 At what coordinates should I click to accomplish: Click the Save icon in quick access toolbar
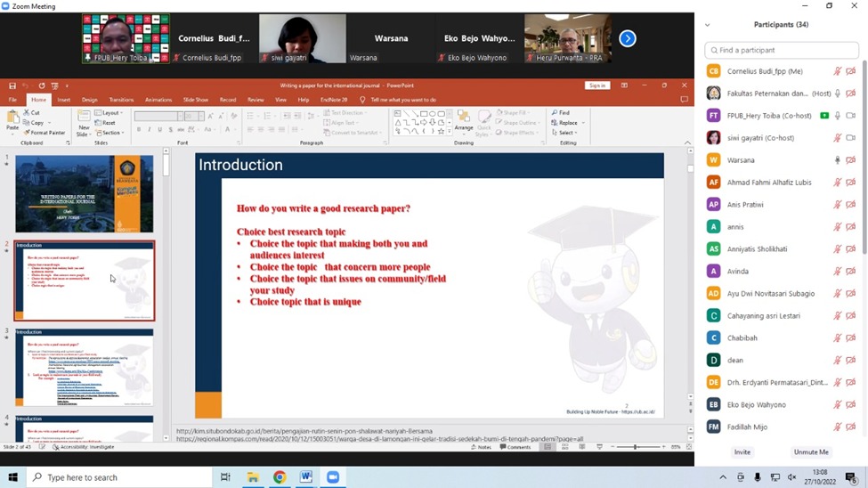[12, 86]
